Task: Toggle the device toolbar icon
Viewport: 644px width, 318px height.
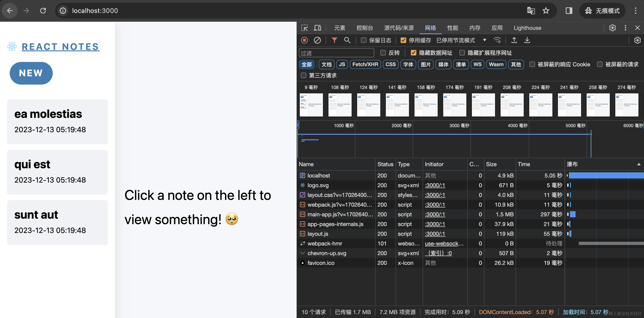Action: coord(317,28)
